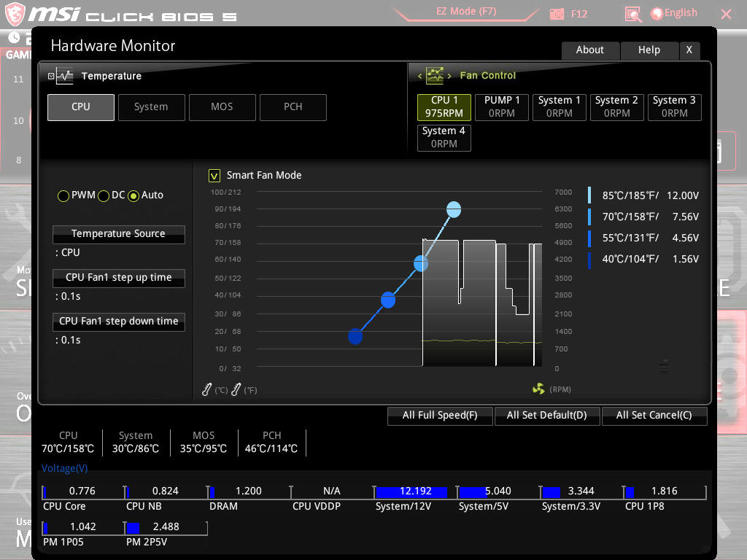Click the 40°C/104°F legend color swatch
The width and height of the screenshot is (747, 560).
(589, 260)
